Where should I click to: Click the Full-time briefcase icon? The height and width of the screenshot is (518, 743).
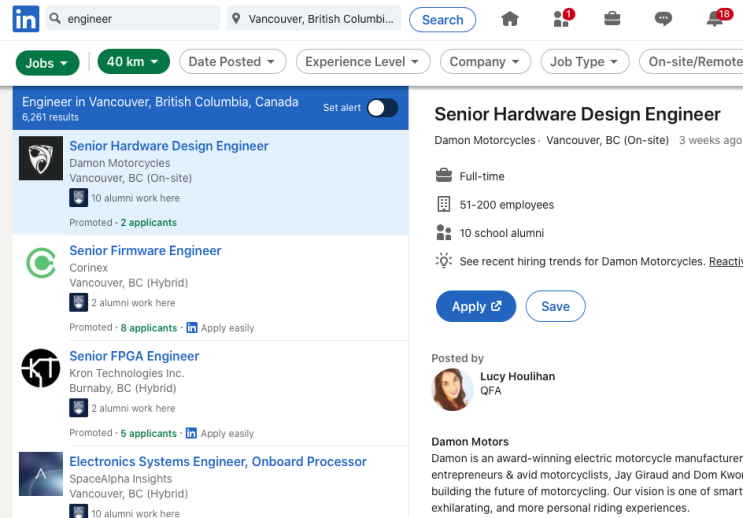click(x=444, y=176)
